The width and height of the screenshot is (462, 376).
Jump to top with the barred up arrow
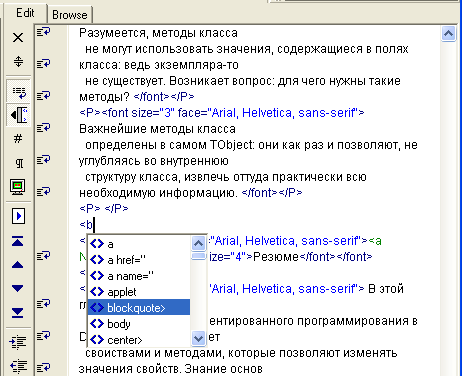click(x=18, y=241)
